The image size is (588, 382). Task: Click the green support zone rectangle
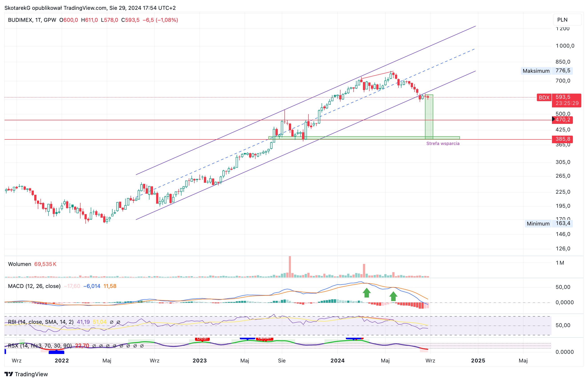(x=364, y=138)
